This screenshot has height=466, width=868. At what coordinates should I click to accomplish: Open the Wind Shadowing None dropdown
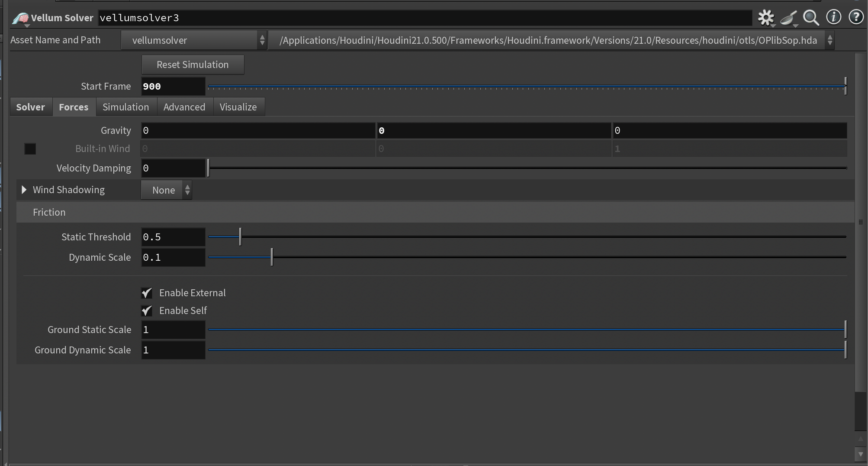tap(167, 190)
